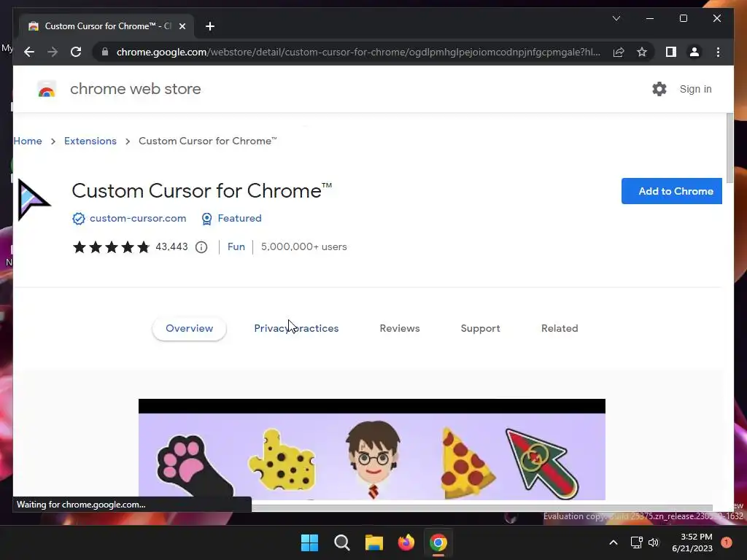The image size is (747, 560).
Task: Open the taskbar Search icon
Action: click(341, 542)
